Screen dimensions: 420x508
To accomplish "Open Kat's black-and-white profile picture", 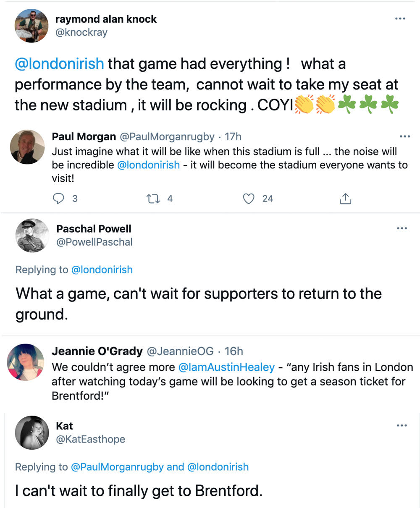I will point(32,433).
